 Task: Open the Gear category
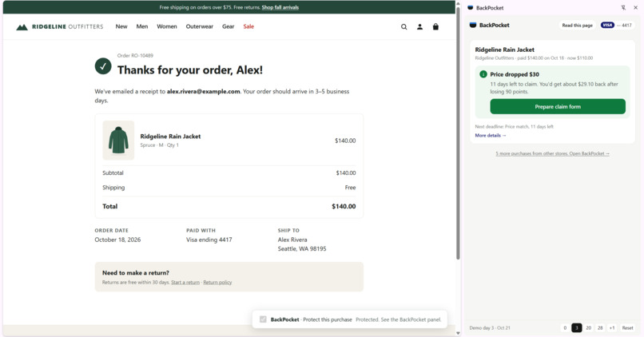click(x=228, y=26)
